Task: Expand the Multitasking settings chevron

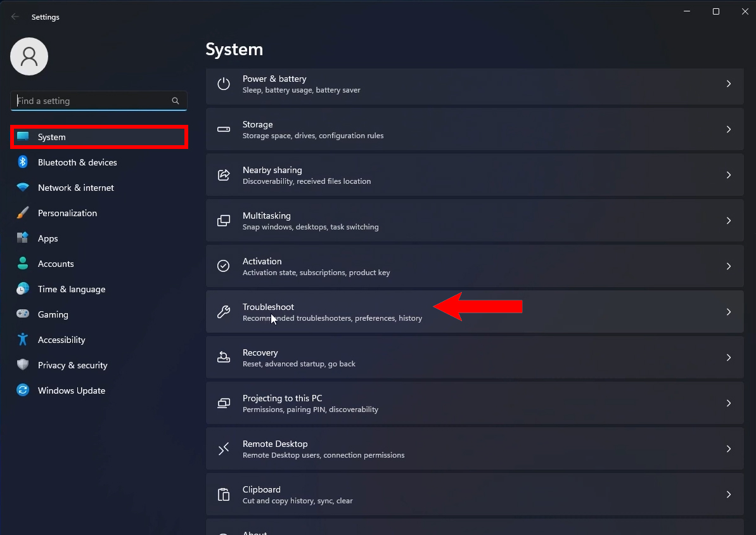Action: (728, 221)
